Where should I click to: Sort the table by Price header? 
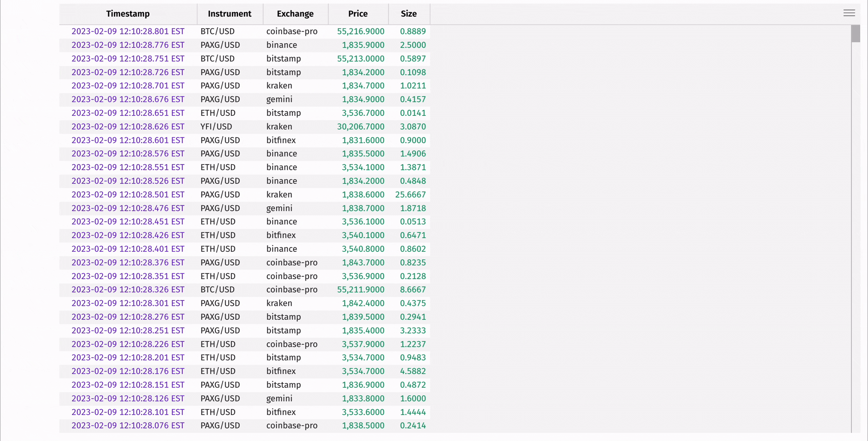coord(358,14)
